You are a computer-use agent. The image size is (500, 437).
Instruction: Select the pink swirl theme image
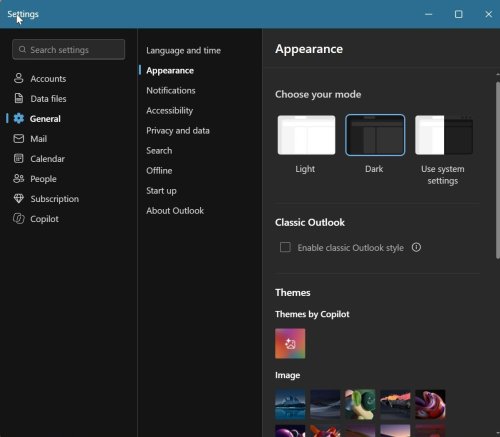point(430,404)
